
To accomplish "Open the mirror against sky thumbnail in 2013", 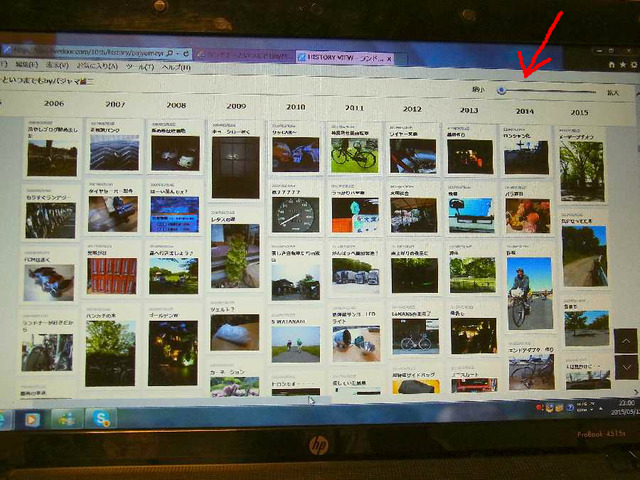I will [471, 215].
